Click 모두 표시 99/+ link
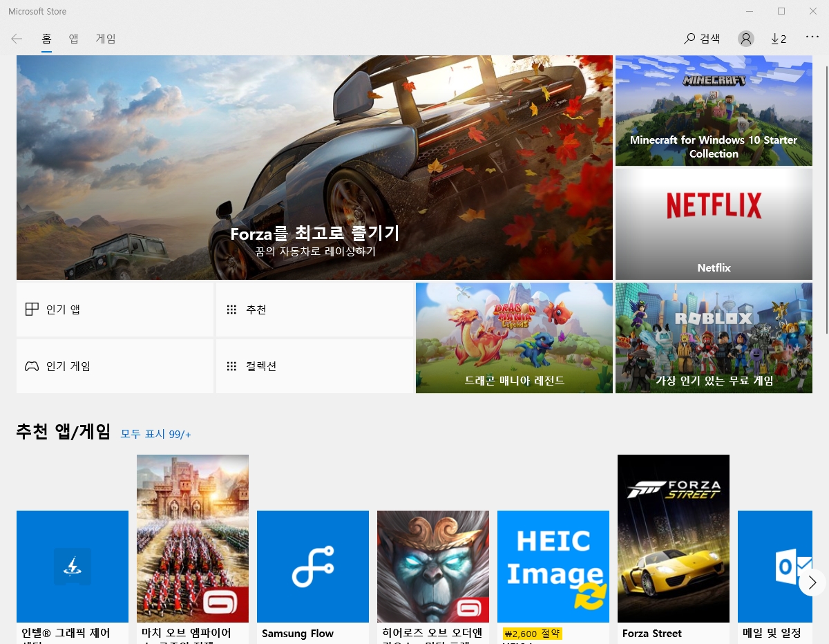 pyautogui.click(x=155, y=434)
